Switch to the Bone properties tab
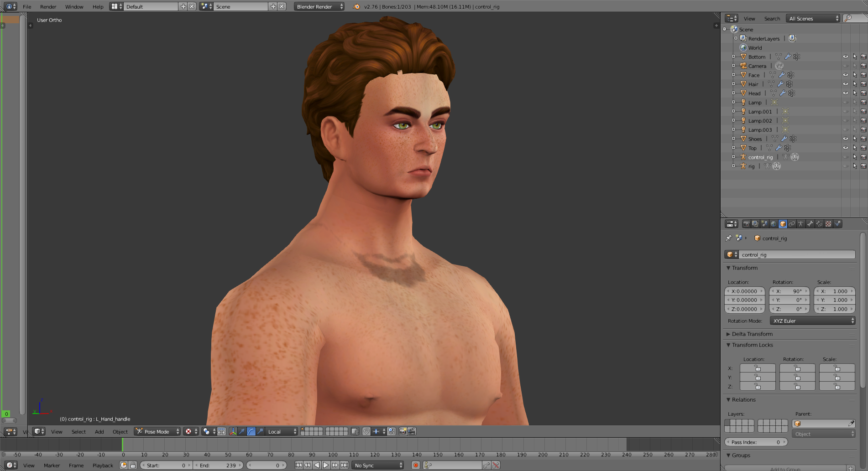The width and height of the screenshot is (868, 471). tap(810, 224)
